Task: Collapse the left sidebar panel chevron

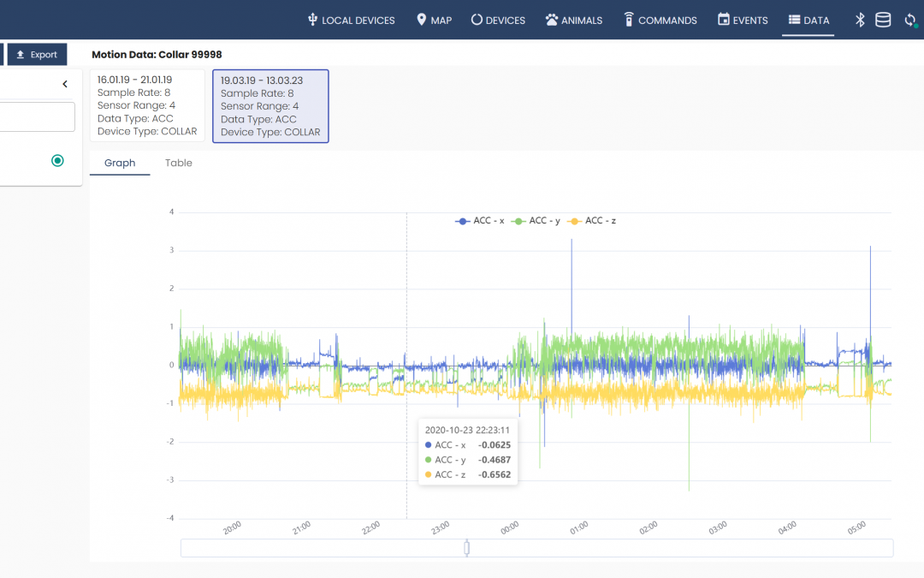Action: click(x=65, y=84)
